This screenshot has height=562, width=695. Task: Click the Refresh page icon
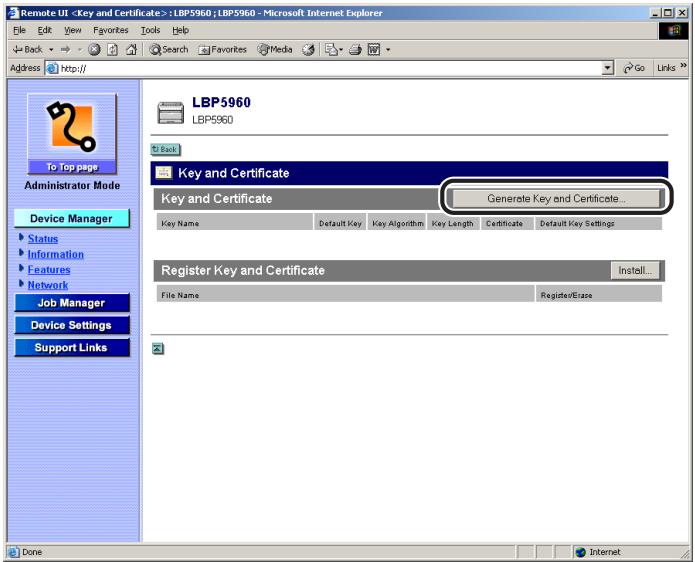[113, 50]
